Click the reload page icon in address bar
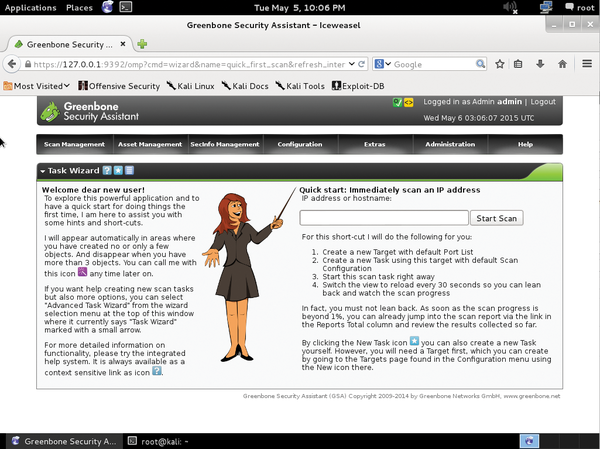The height and width of the screenshot is (449, 600). pos(361,64)
